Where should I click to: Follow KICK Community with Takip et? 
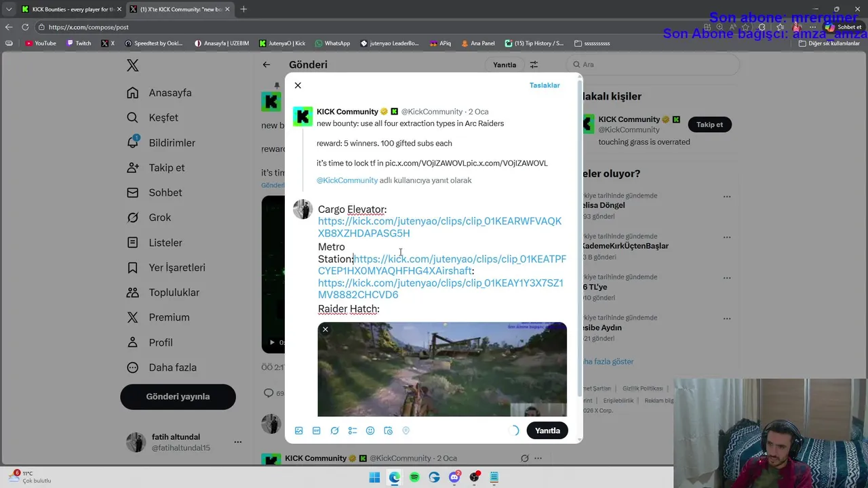coord(710,125)
